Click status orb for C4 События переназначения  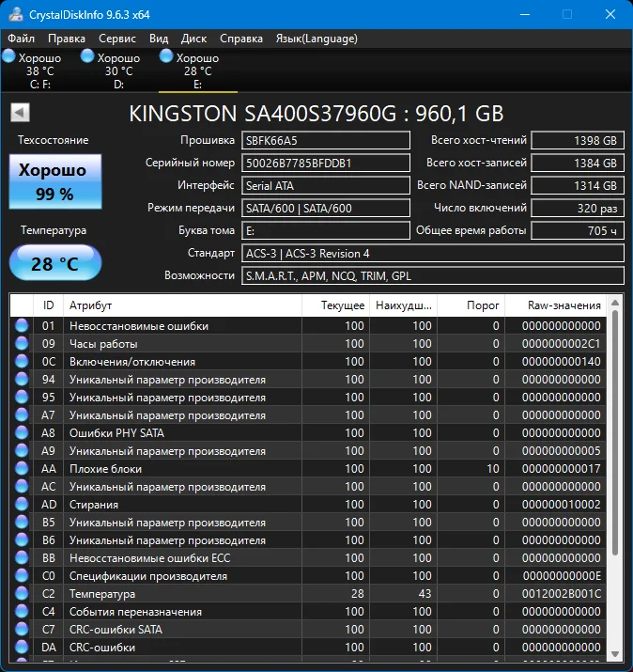pos(22,612)
